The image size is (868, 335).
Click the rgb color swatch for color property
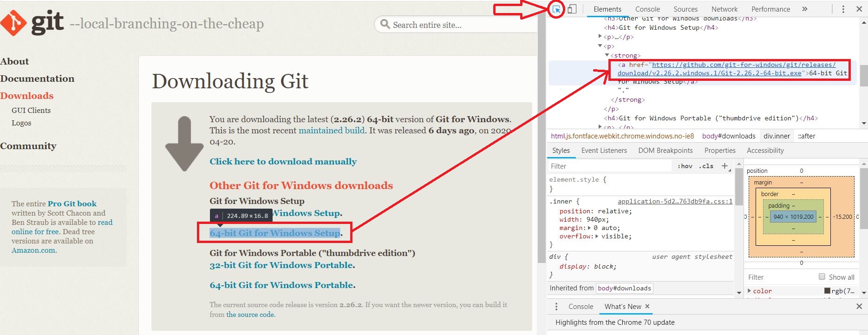827,291
